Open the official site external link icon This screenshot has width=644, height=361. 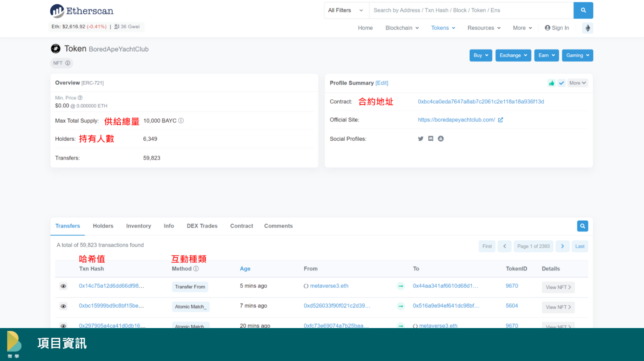coord(500,120)
